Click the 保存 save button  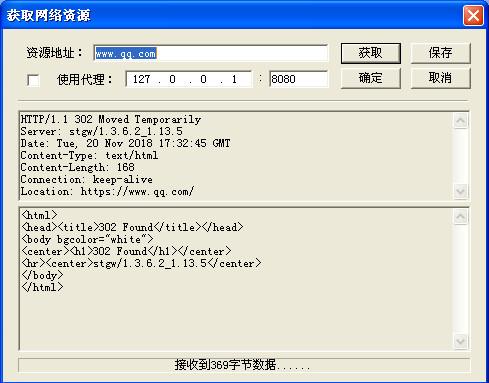click(x=440, y=53)
